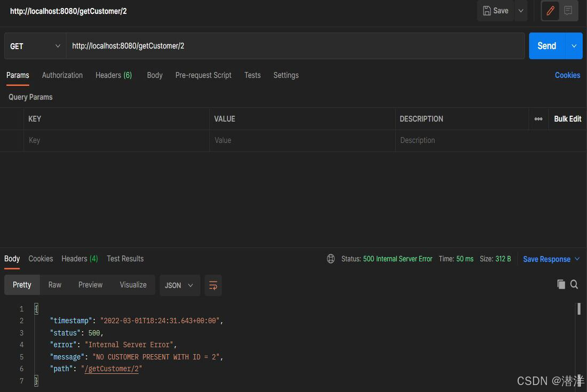Click the Value input cell
Viewport: 587px width, 392px height.
click(x=302, y=140)
